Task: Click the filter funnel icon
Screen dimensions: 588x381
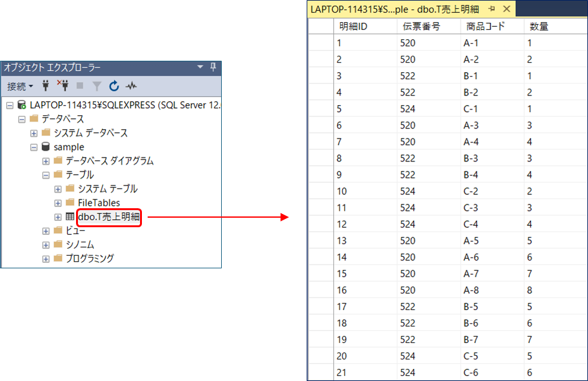Action: (x=97, y=86)
